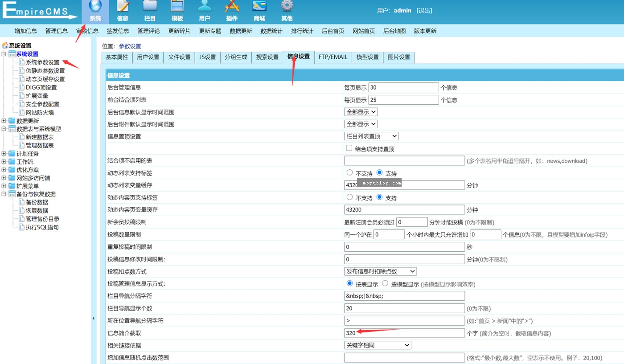Select the 模板 (Templates) module icon
The image size is (624, 364).
point(177,11)
